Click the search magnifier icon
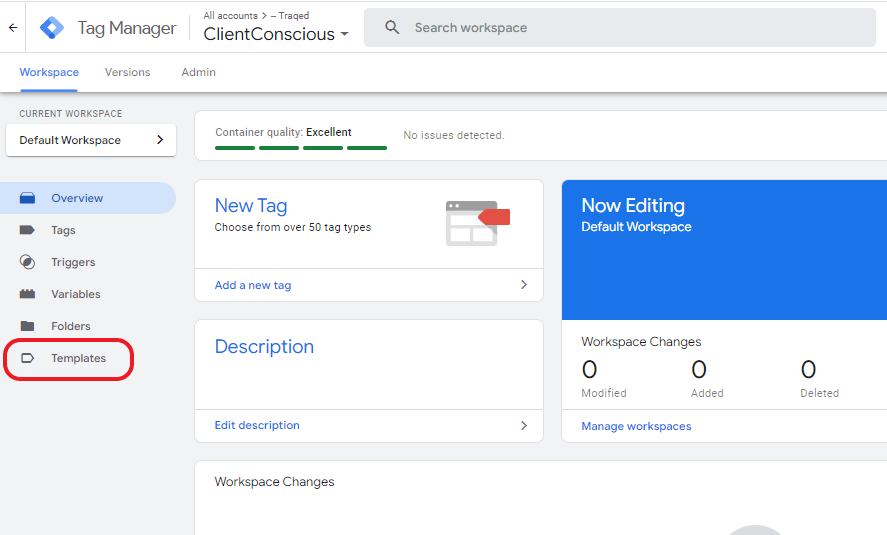The height and width of the screenshot is (535, 887). [x=392, y=28]
